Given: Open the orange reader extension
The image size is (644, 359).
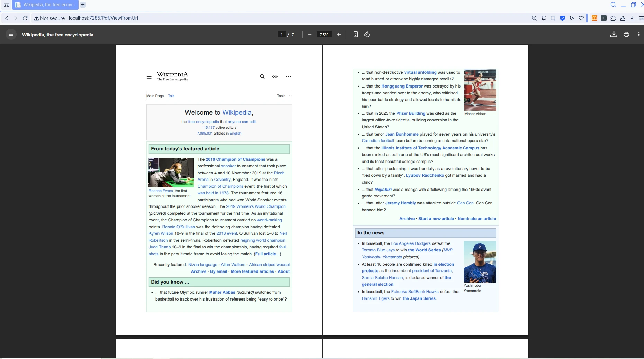Looking at the screenshot, I should click(595, 18).
